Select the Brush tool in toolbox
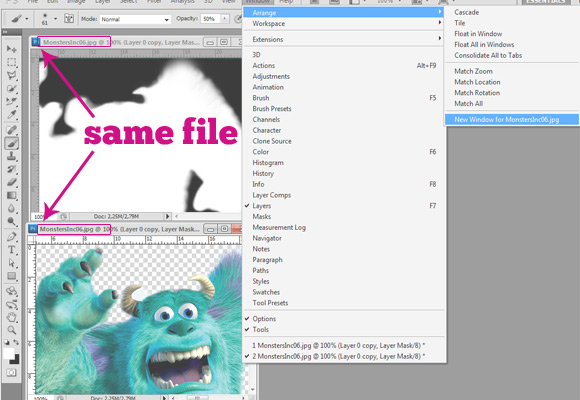The height and width of the screenshot is (400, 580). [x=11, y=143]
